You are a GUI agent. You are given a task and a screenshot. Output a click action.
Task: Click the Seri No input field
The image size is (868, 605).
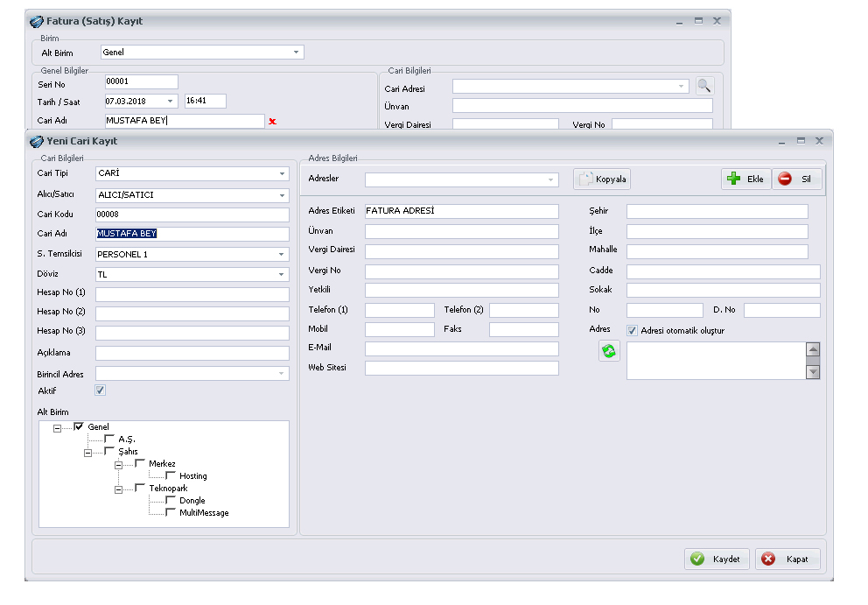coord(141,81)
